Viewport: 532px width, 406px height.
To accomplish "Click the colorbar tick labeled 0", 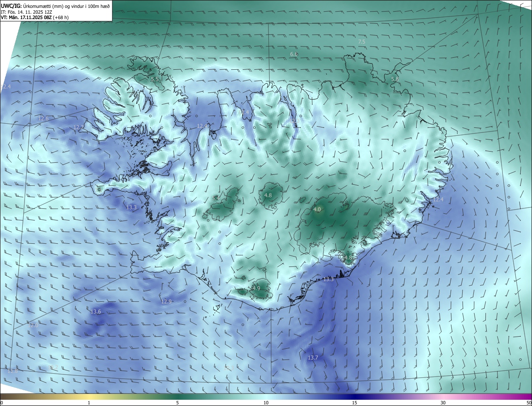I will (2, 403).
